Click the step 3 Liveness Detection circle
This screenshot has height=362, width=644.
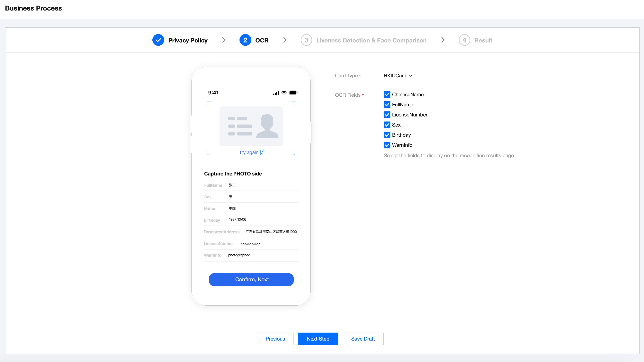306,40
